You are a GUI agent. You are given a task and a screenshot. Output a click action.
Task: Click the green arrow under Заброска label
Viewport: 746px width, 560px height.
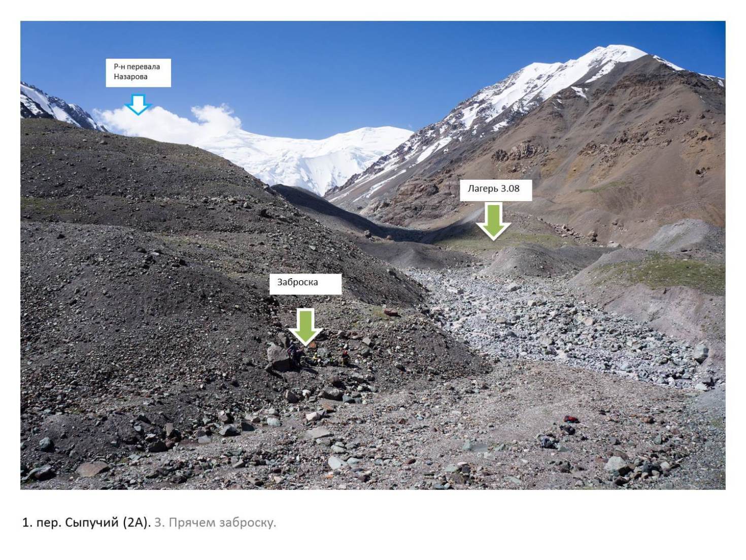[x=305, y=327]
